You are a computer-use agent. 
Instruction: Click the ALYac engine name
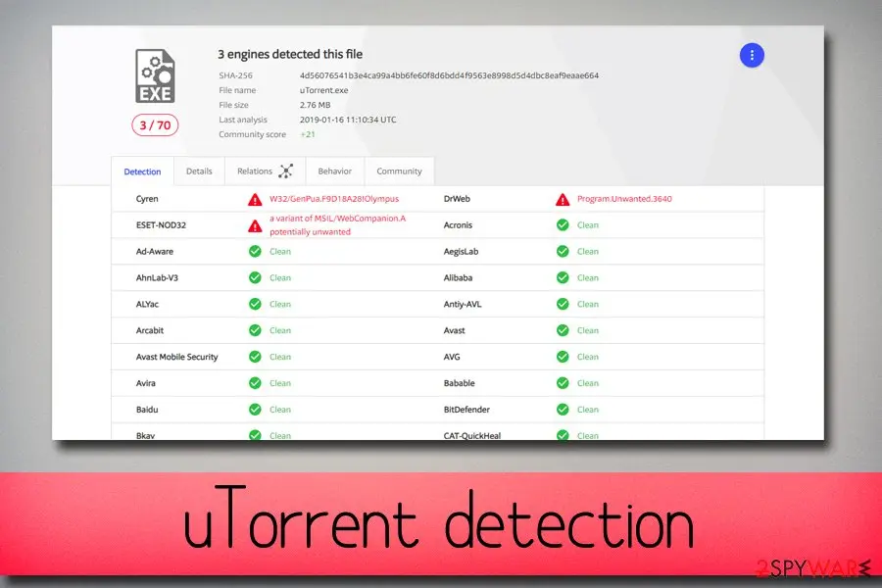point(147,304)
